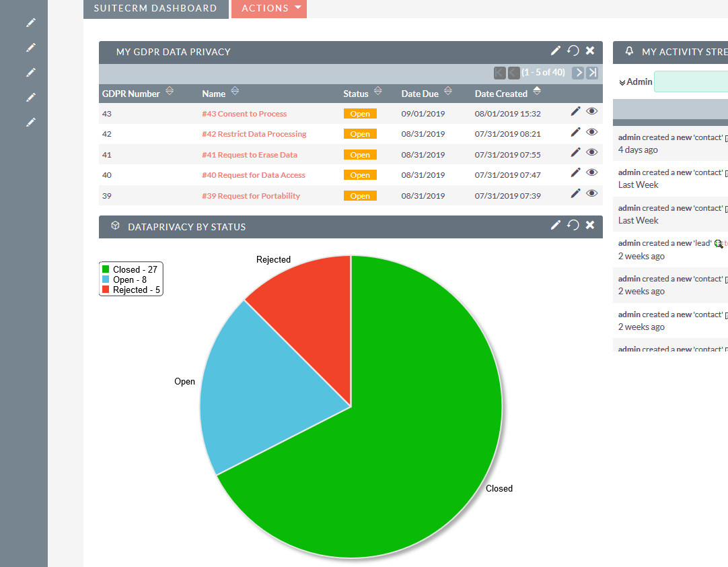728x567 pixels.
Task: Open #43 Consent to Process link
Action: click(244, 114)
